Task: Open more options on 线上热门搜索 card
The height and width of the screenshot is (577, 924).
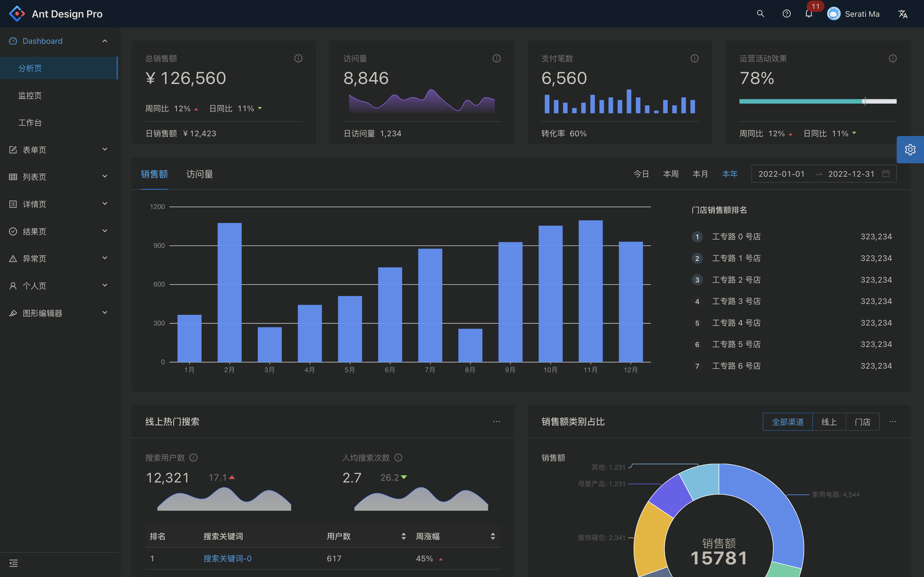Action: (496, 422)
